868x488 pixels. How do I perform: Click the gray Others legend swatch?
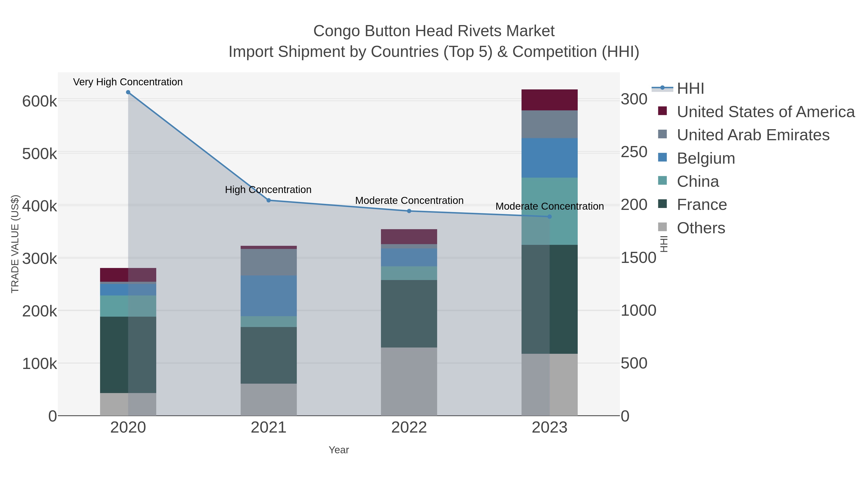tap(663, 227)
